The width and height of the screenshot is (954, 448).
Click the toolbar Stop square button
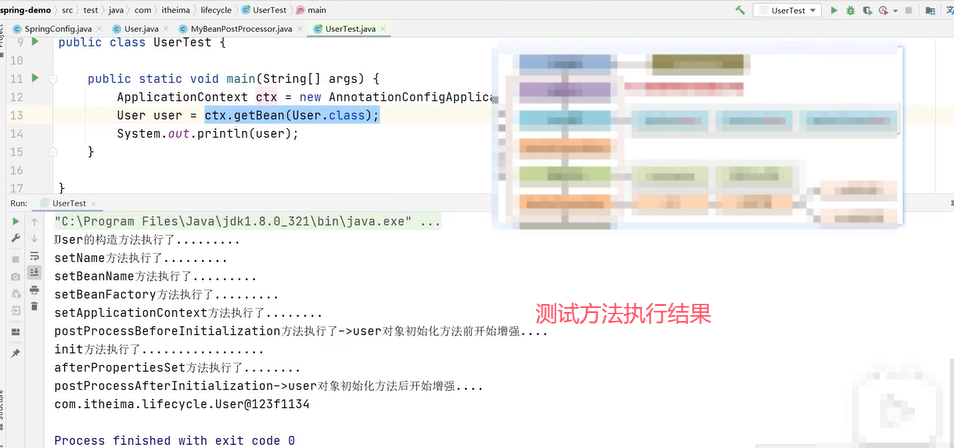pyautogui.click(x=908, y=10)
